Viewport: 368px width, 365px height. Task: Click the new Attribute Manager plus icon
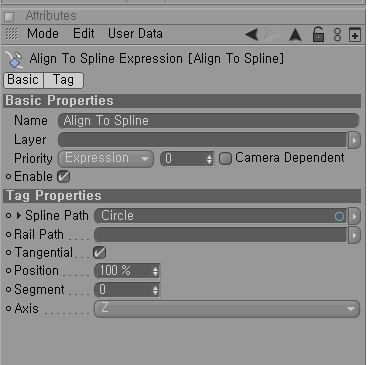355,35
